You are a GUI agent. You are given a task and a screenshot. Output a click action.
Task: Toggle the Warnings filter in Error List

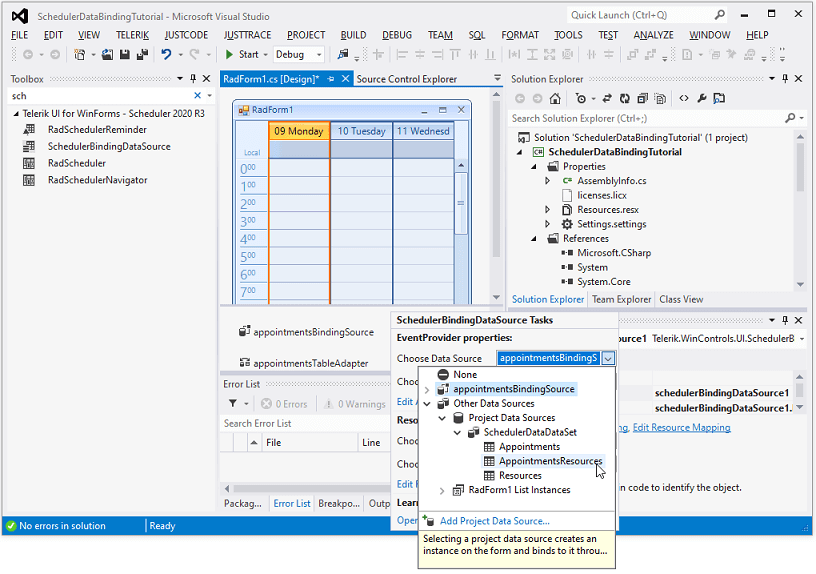[355, 403]
